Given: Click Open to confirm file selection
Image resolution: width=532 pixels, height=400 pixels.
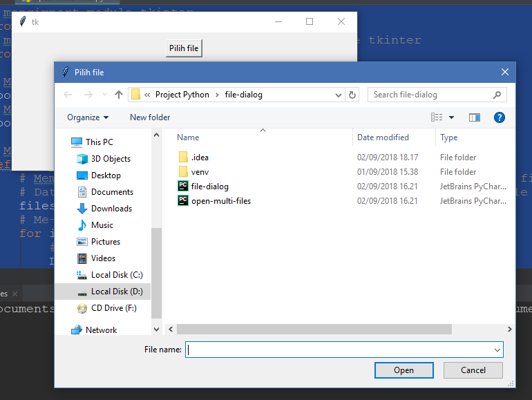Looking at the screenshot, I should pyautogui.click(x=403, y=370).
